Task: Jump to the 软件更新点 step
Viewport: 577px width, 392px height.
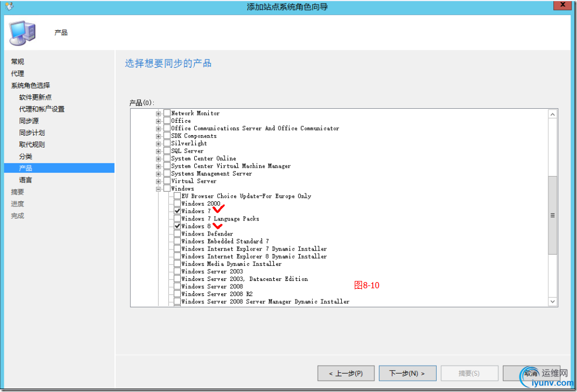Action: 35,97
